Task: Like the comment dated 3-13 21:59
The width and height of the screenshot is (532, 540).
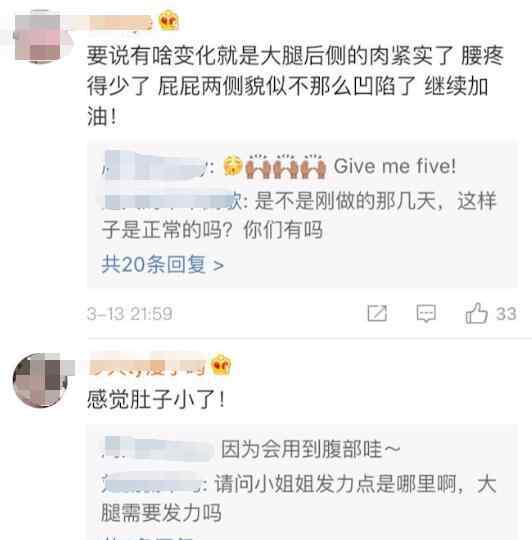Action: click(477, 313)
